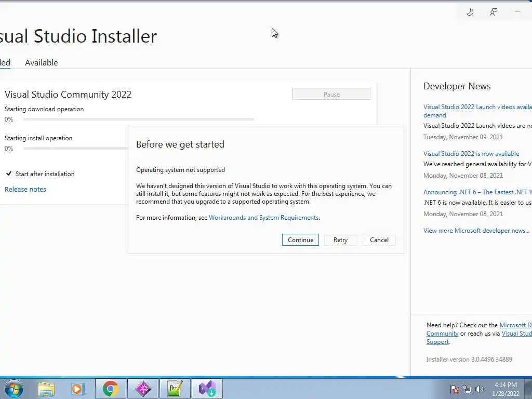Open Workarounds and System Requirements link
The height and width of the screenshot is (399, 532).
(x=263, y=218)
